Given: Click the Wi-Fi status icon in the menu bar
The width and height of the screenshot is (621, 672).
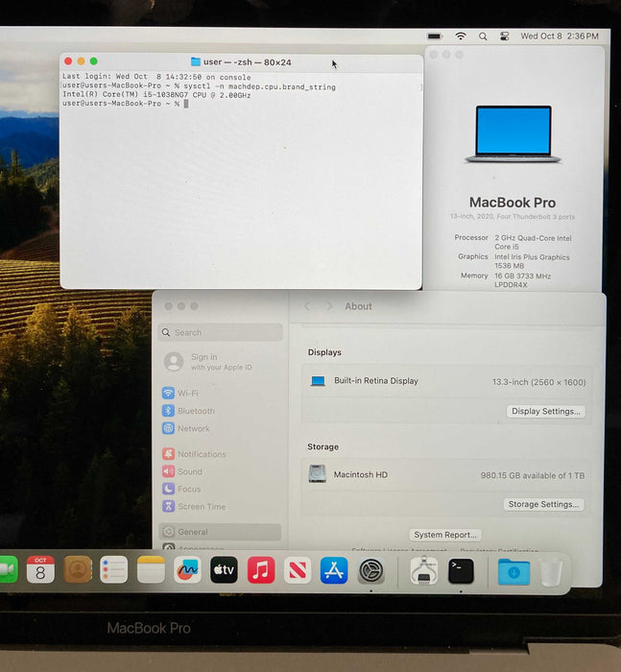Looking at the screenshot, I should tap(461, 36).
